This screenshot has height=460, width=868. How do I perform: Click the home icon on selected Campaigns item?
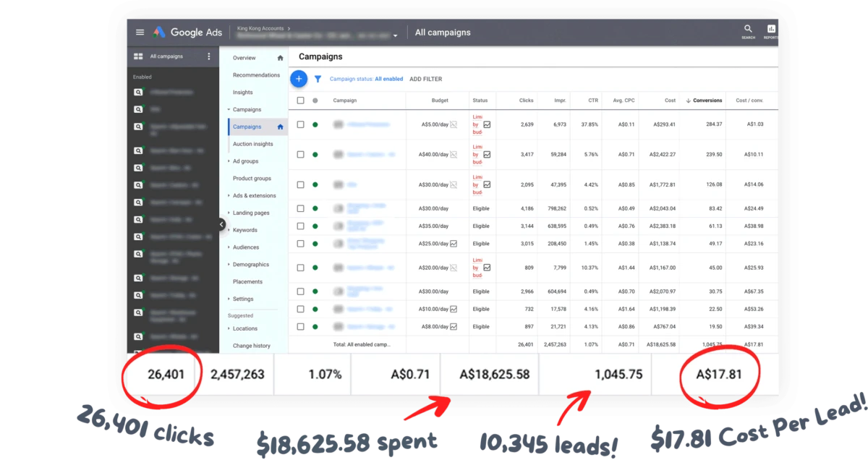281,127
